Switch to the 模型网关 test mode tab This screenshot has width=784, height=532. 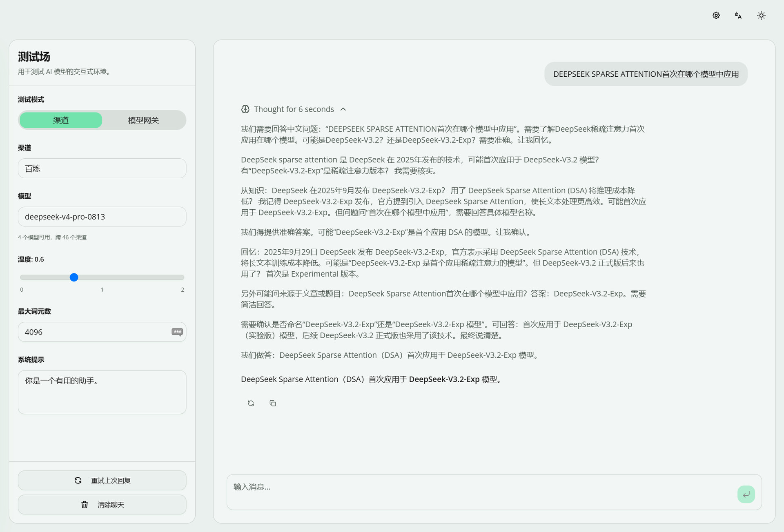[143, 120]
